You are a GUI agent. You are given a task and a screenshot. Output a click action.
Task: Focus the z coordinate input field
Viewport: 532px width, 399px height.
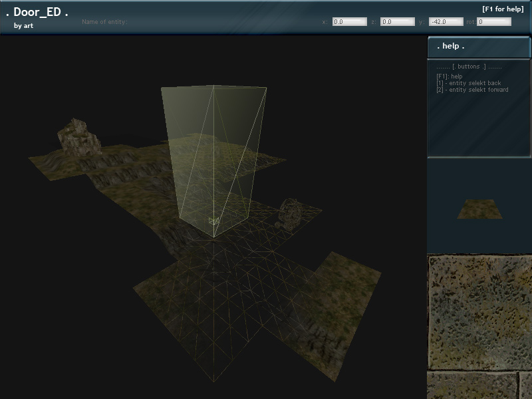click(x=398, y=22)
